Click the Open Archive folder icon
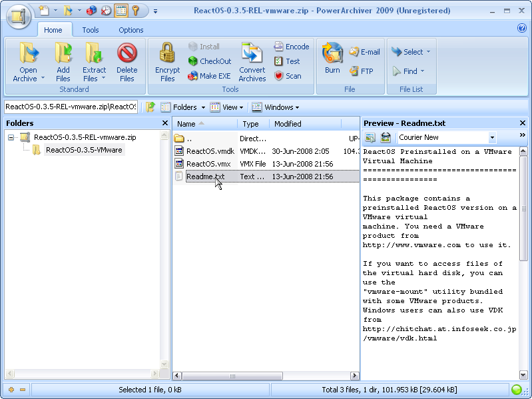This screenshot has height=399, width=532. click(x=29, y=53)
